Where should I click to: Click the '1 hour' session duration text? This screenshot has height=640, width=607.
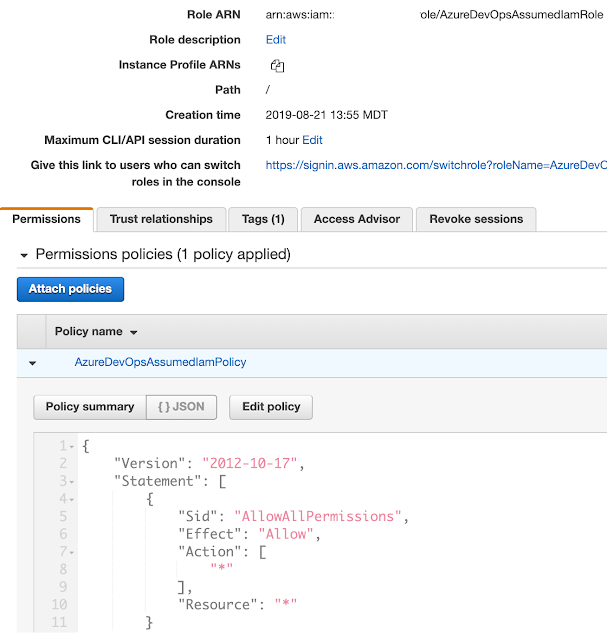pyautogui.click(x=282, y=140)
